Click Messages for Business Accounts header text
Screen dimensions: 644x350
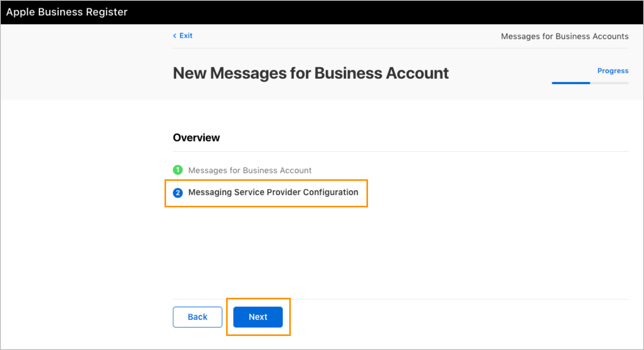click(564, 36)
